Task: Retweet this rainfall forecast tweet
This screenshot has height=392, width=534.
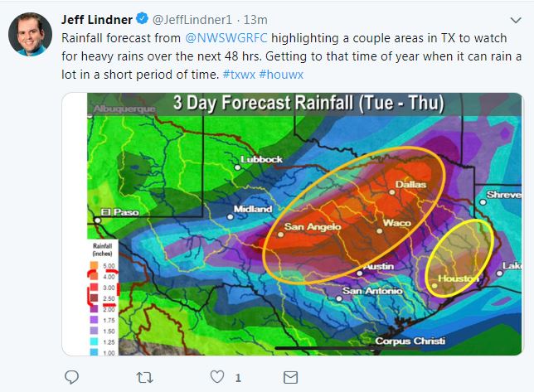Action: [144, 377]
